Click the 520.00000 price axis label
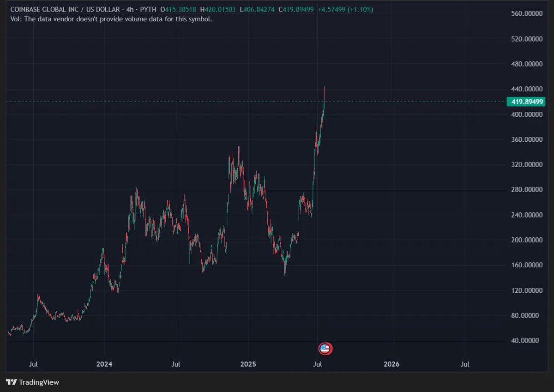Image resolution: width=554 pixels, height=392 pixels. (527, 39)
